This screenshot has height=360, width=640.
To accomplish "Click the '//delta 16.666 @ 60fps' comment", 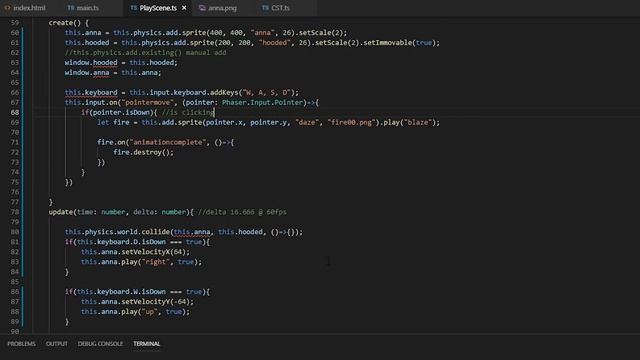I will tap(242, 212).
